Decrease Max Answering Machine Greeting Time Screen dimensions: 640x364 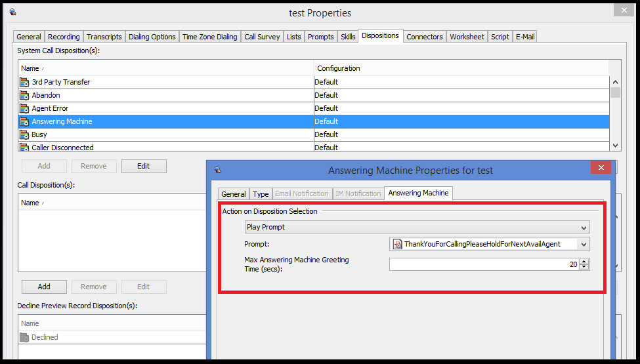point(584,267)
